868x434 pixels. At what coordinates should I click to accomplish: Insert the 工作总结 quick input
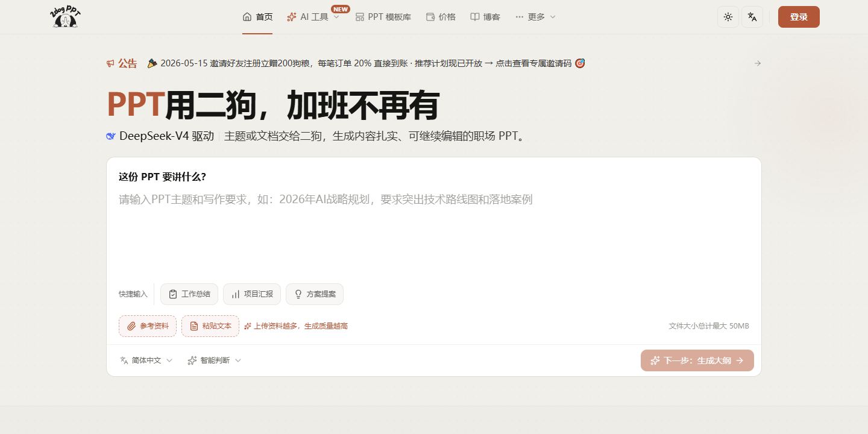[189, 294]
